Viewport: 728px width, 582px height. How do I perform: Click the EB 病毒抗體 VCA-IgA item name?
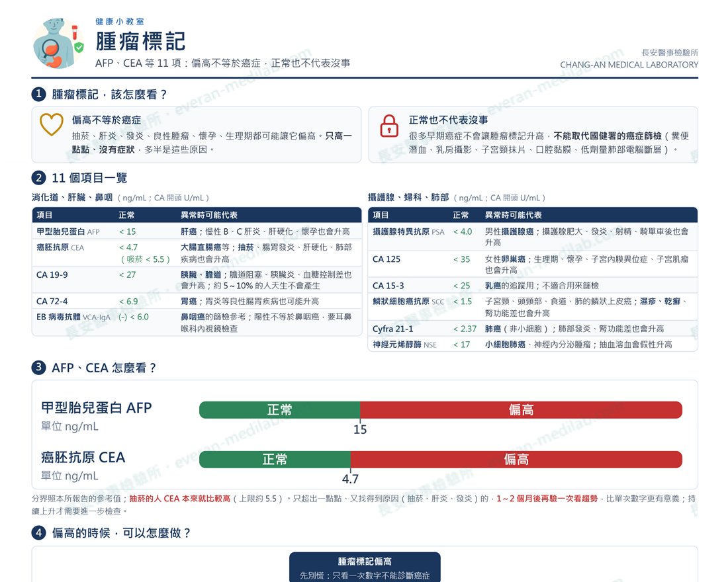click(x=73, y=317)
